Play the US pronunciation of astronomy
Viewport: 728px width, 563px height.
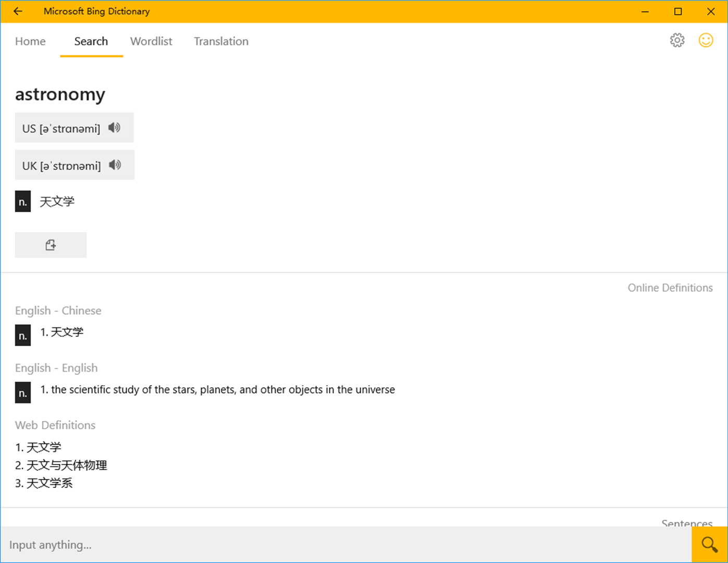(x=114, y=127)
